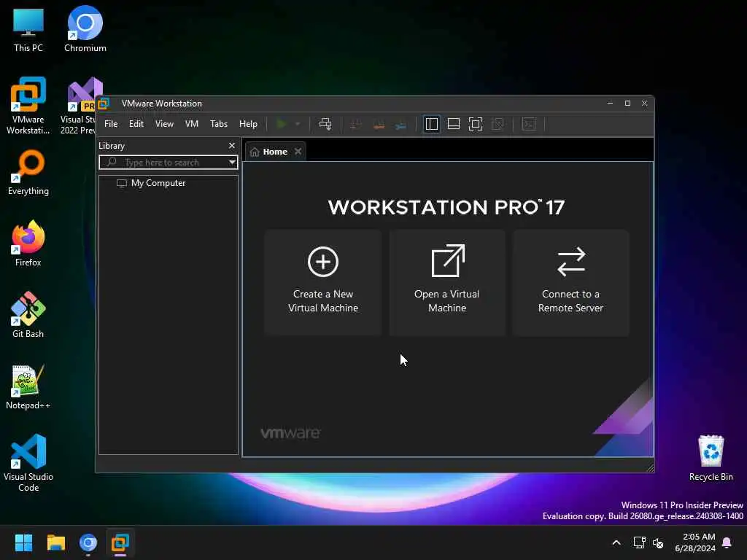
Task: Select the Firefox desktop shortcut
Action: [28, 244]
